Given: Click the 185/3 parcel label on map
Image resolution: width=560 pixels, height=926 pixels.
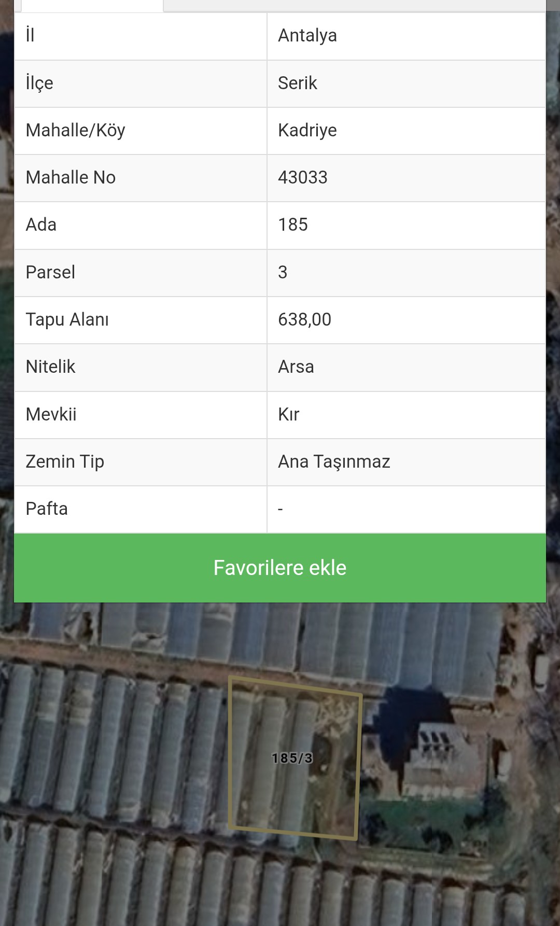Looking at the screenshot, I should (x=292, y=759).
